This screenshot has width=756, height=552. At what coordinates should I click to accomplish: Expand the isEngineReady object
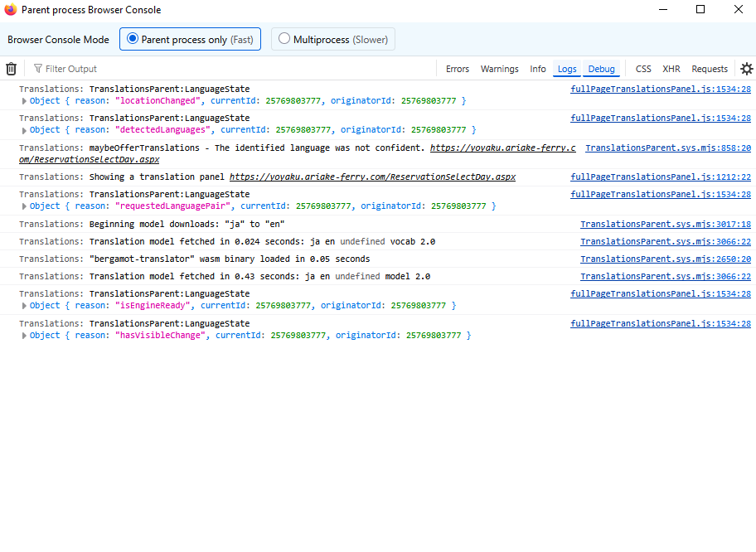pyautogui.click(x=24, y=306)
